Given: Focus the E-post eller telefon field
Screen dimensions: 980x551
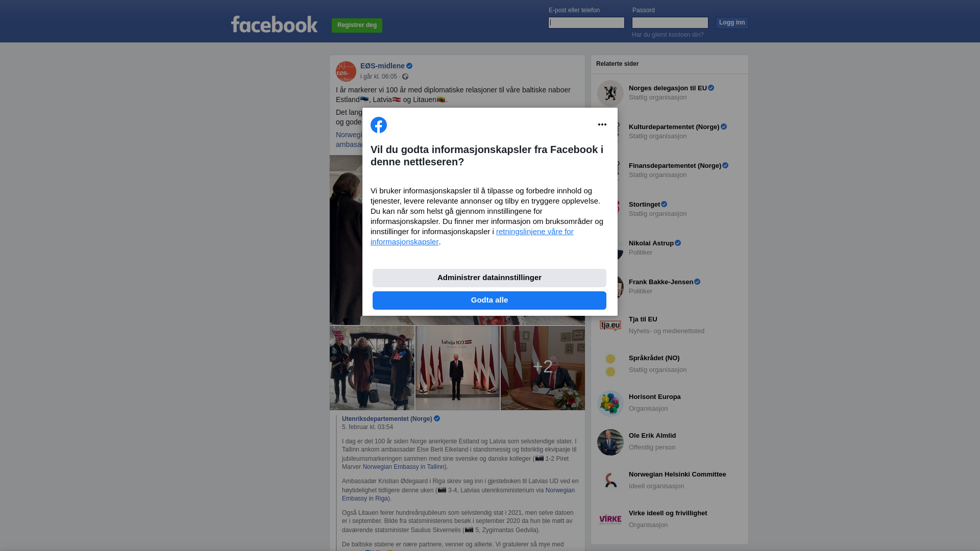Looking at the screenshot, I should pos(586,22).
